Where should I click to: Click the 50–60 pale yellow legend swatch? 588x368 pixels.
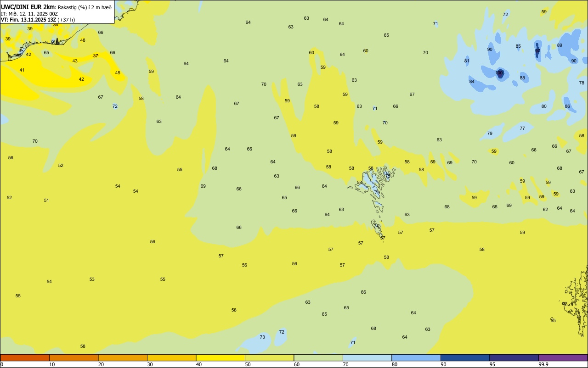pyautogui.click(x=269, y=357)
